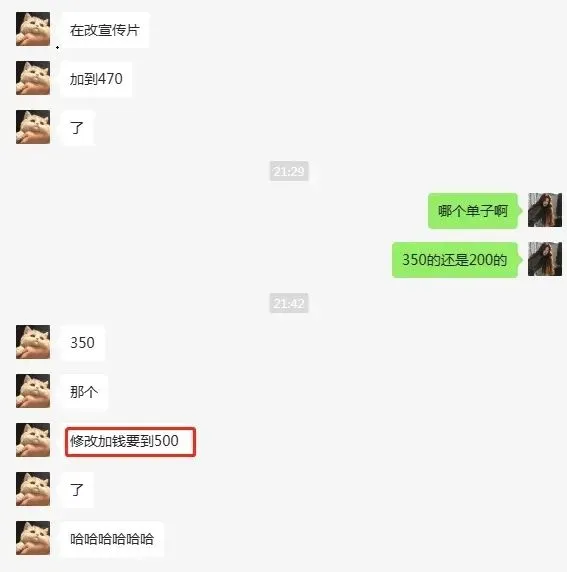This screenshot has height=572, width=567.
Task: Open the cat avatar beside 修改加钱要到500
Action: (x=33, y=440)
